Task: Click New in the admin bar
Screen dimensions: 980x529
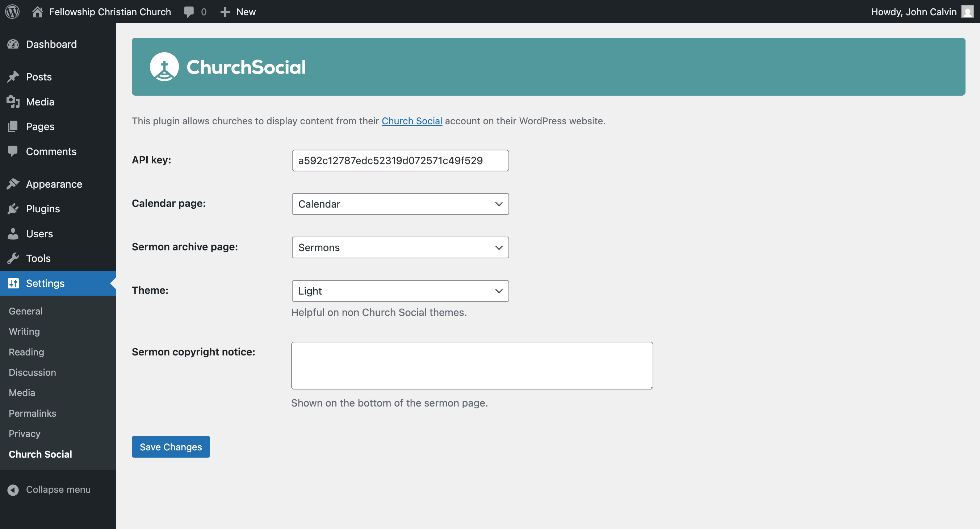Action: (x=246, y=12)
